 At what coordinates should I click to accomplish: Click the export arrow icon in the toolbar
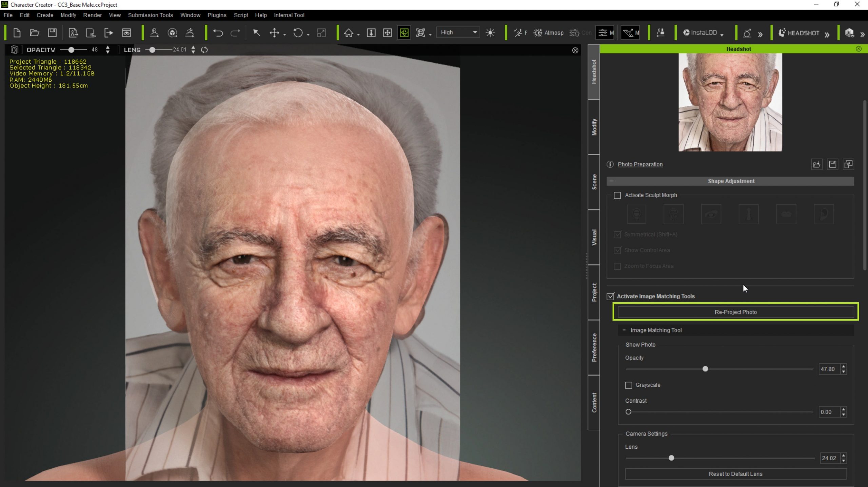[x=108, y=33]
